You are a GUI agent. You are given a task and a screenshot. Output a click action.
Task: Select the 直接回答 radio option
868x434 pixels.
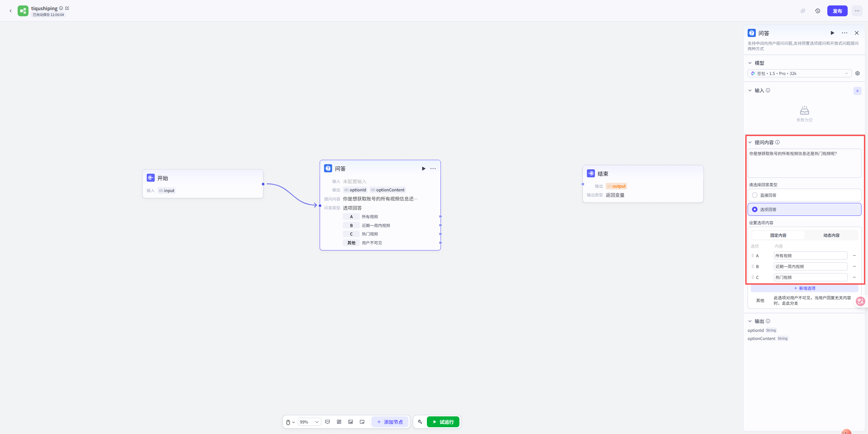(755, 195)
